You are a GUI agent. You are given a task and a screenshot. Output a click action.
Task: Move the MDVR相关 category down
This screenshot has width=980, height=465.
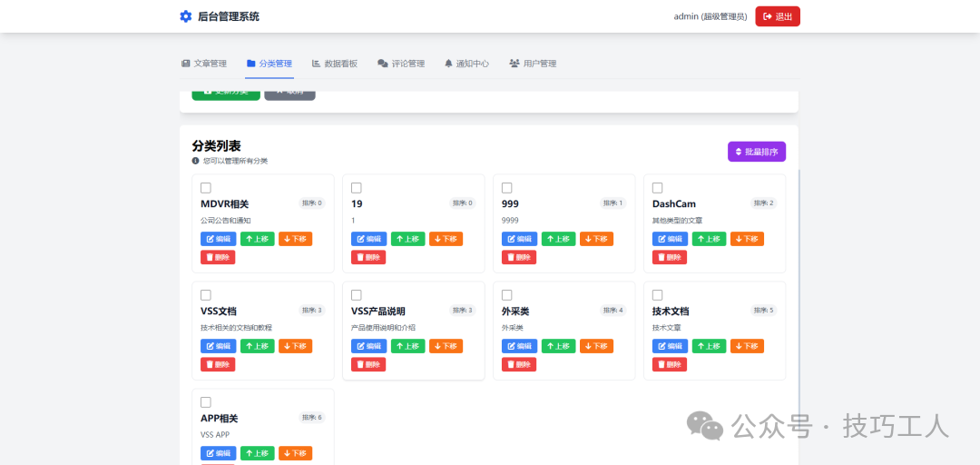point(295,239)
